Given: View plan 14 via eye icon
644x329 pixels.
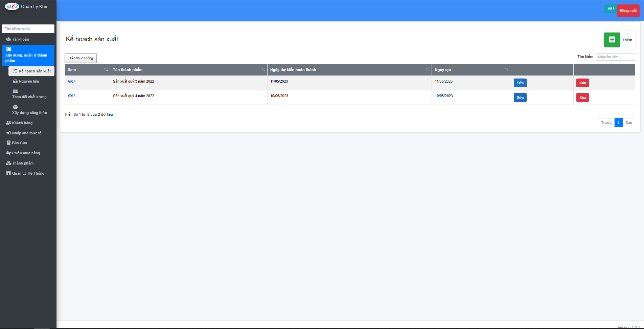Looking at the screenshot, I should pos(70,81).
